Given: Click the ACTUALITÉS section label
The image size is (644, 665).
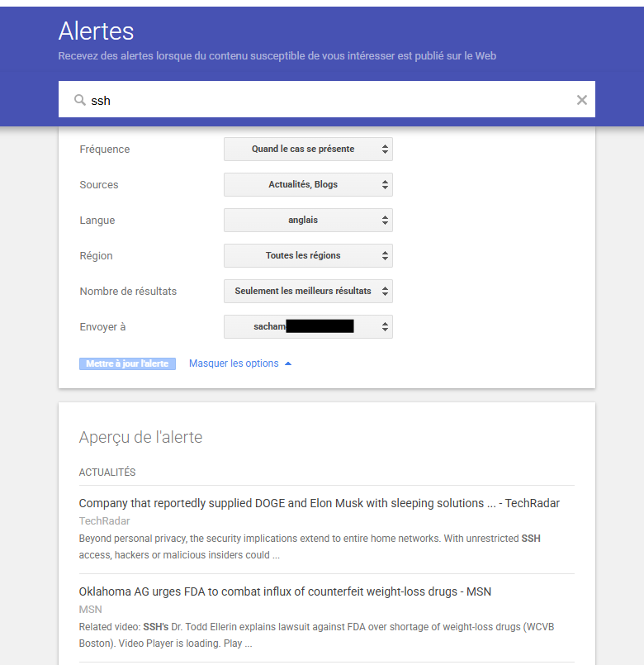Looking at the screenshot, I should 107,473.
